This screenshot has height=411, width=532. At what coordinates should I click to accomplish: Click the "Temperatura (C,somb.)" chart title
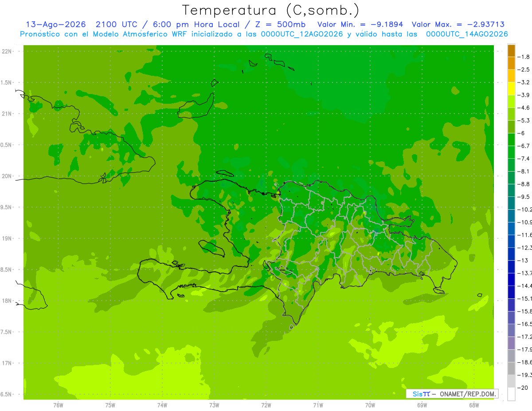[271, 10]
